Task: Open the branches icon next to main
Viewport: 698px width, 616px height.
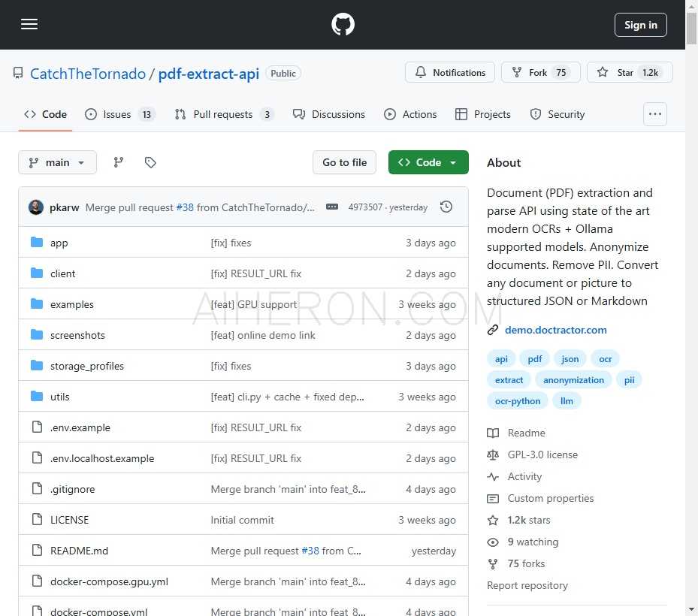Action: tap(119, 162)
